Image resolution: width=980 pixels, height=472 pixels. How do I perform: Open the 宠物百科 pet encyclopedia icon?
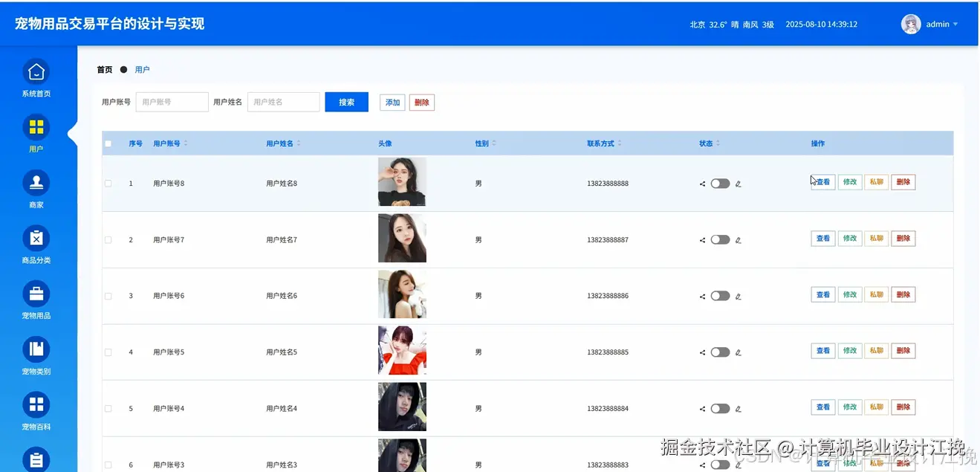(x=36, y=404)
